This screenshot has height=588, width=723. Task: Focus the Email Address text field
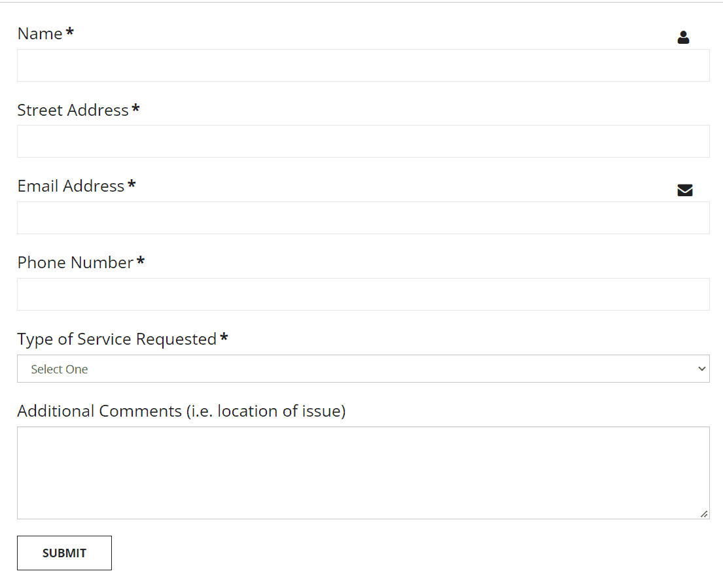363,218
